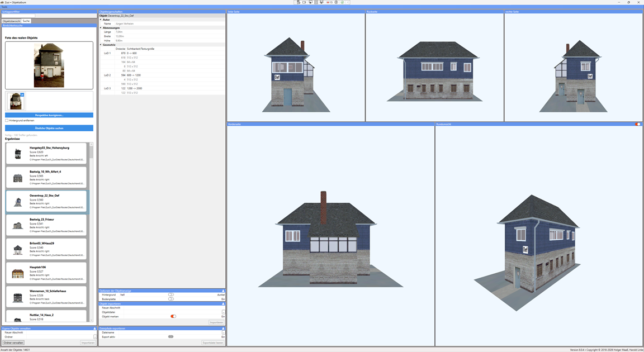
Task: Toggle the Rundumsicht rotation switch
Action: tap(637, 124)
